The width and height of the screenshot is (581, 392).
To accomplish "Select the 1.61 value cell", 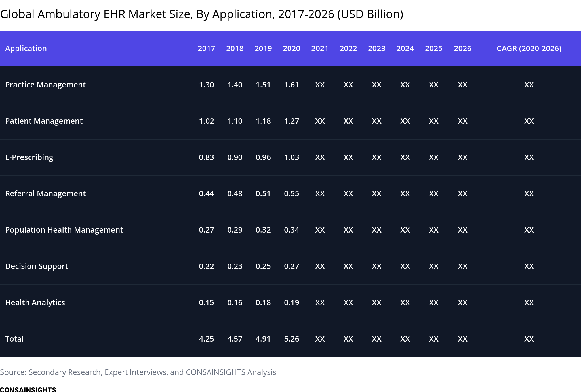I will 292,85.
